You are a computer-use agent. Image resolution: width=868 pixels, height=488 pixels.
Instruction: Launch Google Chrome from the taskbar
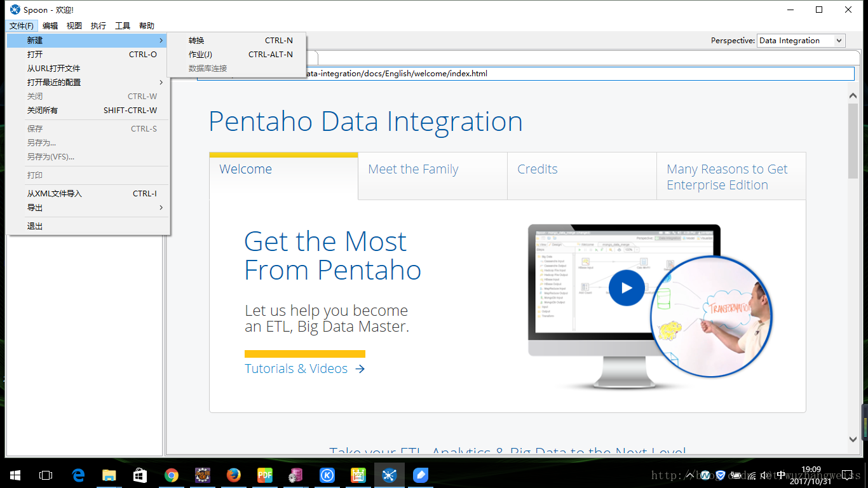(171, 475)
